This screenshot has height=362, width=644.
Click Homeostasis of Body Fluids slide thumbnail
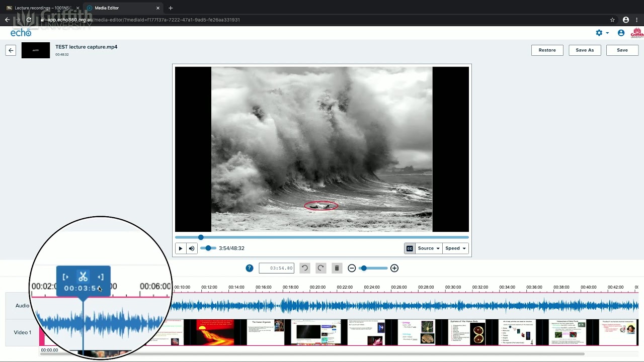568,332
